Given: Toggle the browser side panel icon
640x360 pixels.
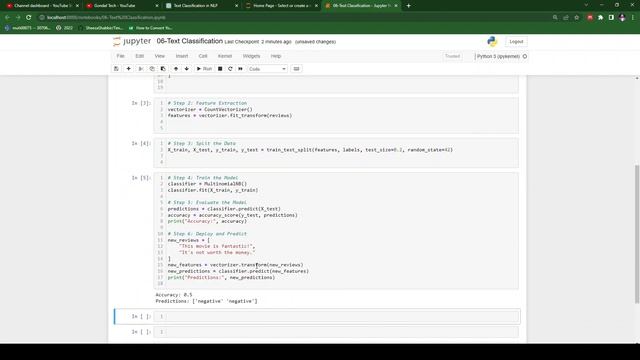Looking at the screenshot, I should [x=611, y=18].
